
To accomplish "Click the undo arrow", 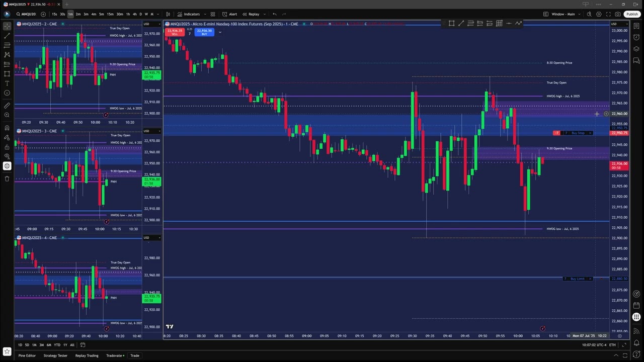I will (x=274, y=14).
